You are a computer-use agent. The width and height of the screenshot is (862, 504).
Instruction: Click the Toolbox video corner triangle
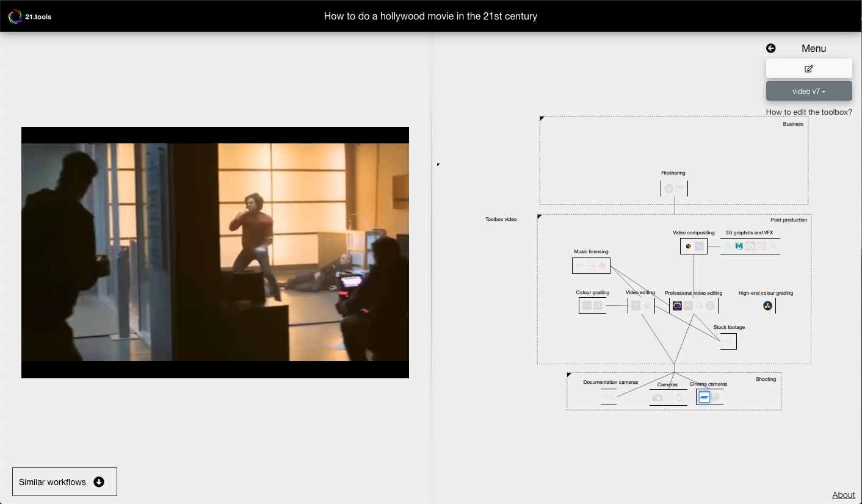point(438,165)
